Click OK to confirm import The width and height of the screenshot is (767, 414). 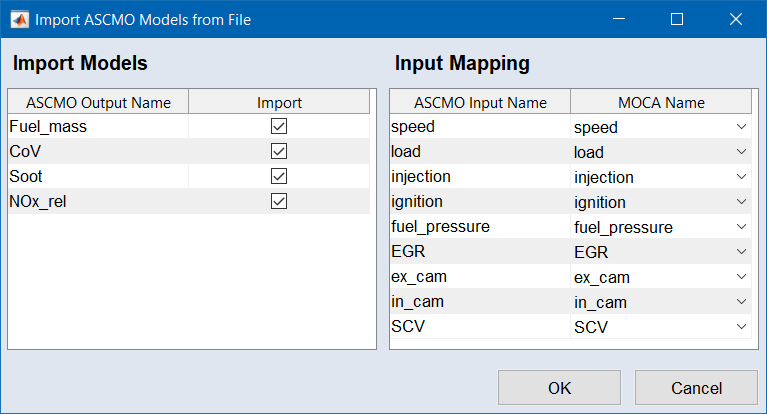click(559, 388)
